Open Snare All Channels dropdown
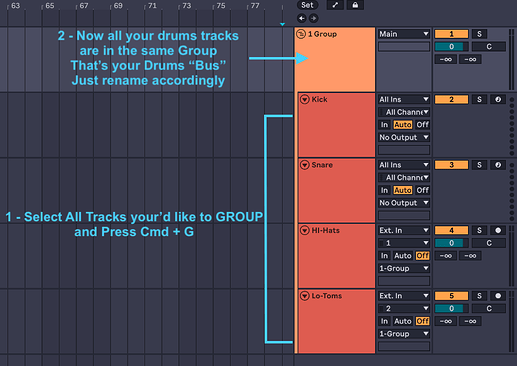The image size is (517, 366). [x=404, y=178]
